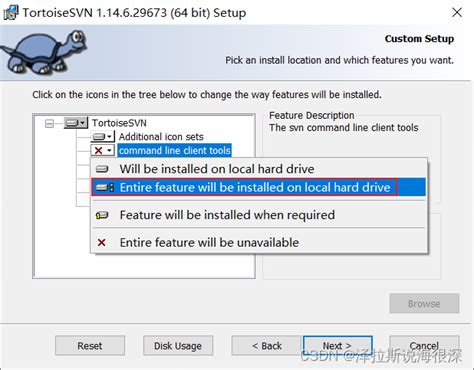Go back with the Back button
The image size is (474, 370).
(x=267, y=346)
